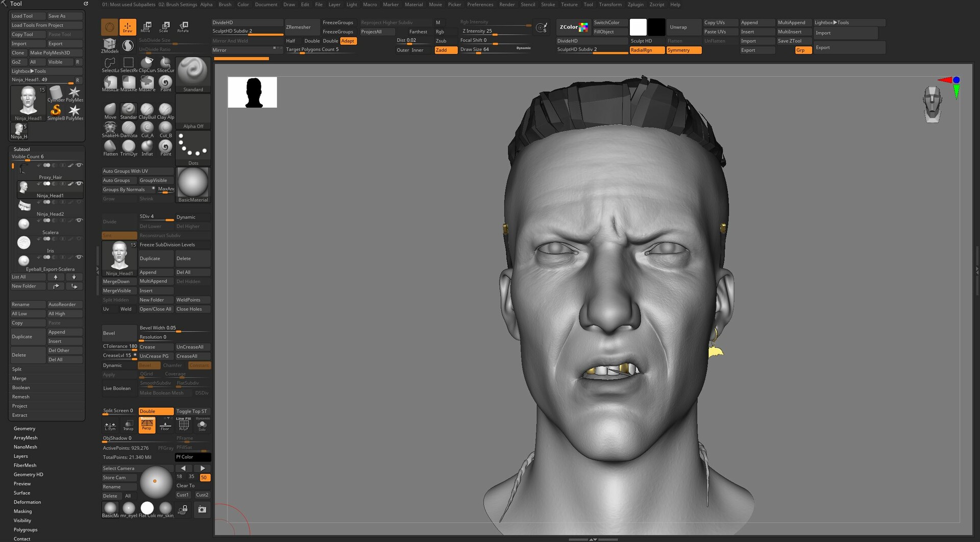Expand the Geometry panel
The image size is (980, 542).
click(x=24, y=428)
